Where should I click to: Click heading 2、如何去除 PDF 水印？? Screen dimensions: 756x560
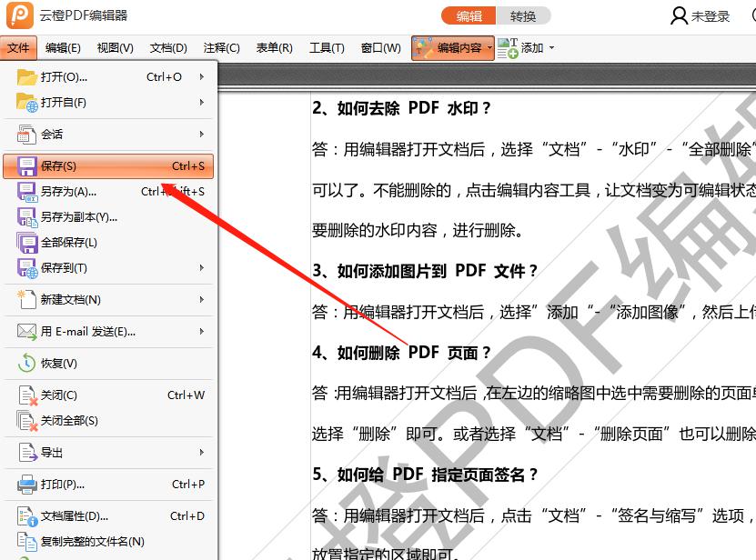[401, 108]
